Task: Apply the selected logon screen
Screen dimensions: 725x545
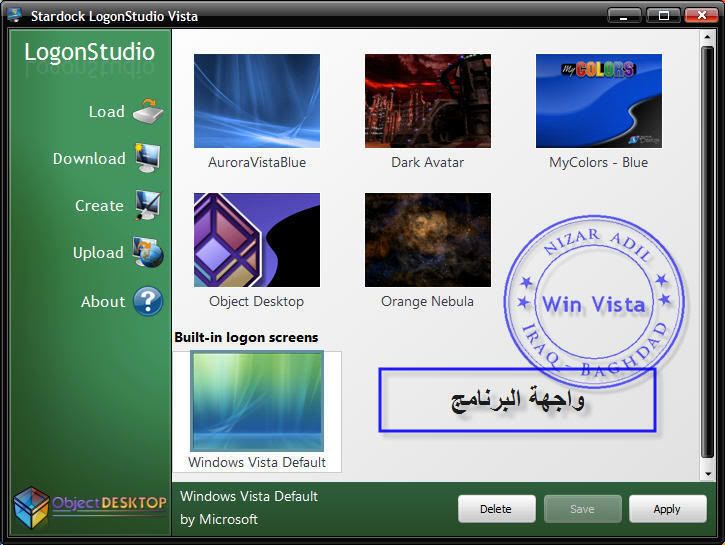Action: pyautogui.click(x=668, y=509)
